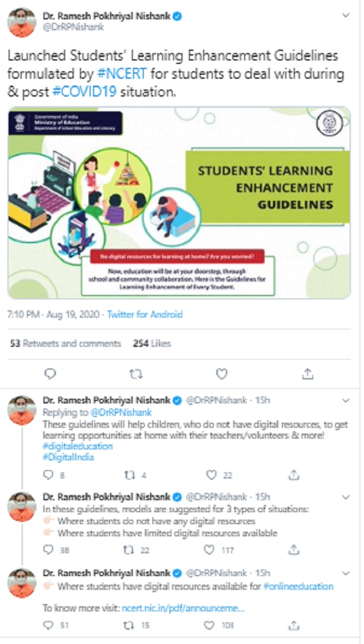Visit the ncert.nic.in pdf link
Image resolution: width=364 pixels, height=644 pixels.
(183, 608)
